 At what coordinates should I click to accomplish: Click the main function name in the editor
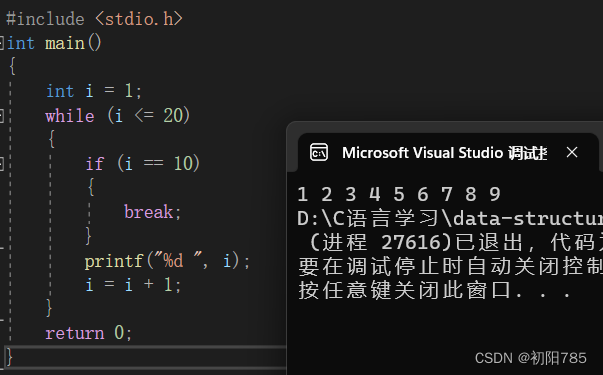65,43
